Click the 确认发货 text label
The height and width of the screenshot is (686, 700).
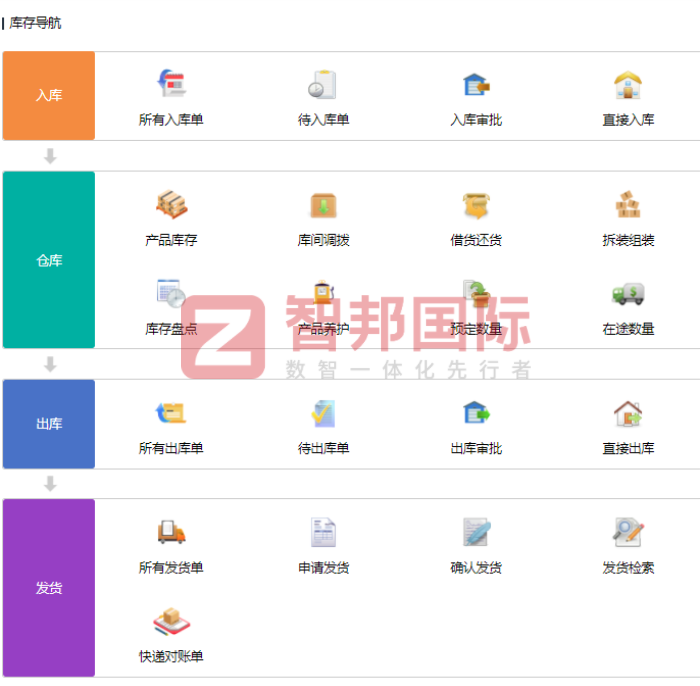tap(476, 568)
